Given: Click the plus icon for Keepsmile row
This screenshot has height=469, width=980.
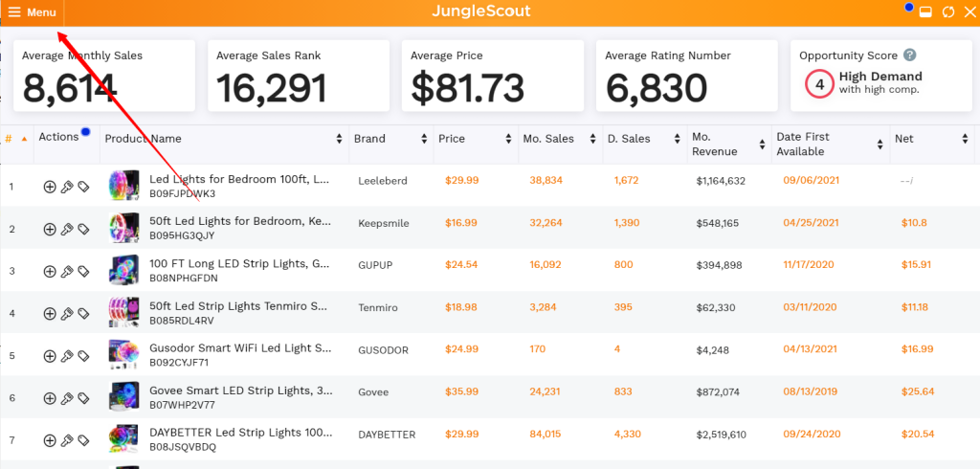Looking at the screenshot, I should (50, 229).
